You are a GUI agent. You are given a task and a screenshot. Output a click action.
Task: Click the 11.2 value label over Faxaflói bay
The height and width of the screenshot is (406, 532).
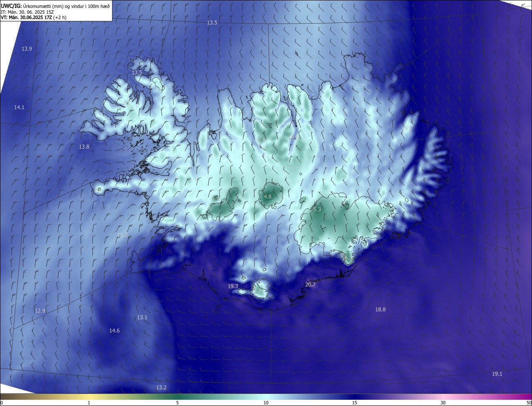point(122,235)
